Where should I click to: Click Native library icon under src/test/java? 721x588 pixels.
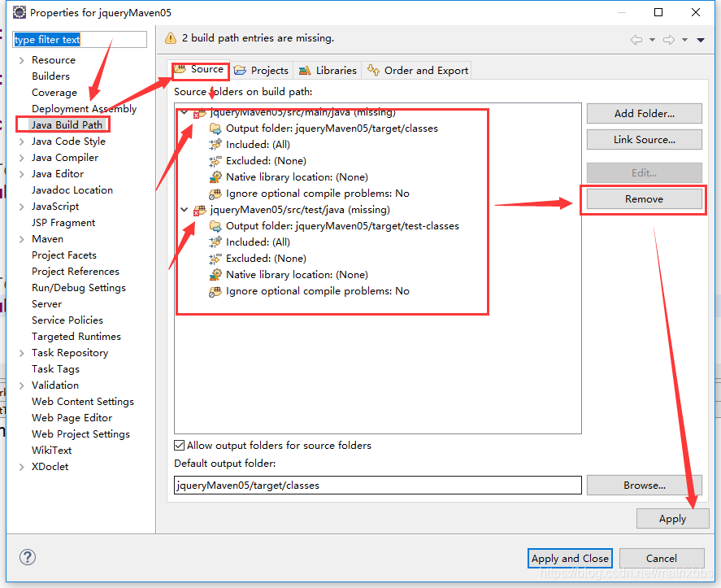point(215,275)
